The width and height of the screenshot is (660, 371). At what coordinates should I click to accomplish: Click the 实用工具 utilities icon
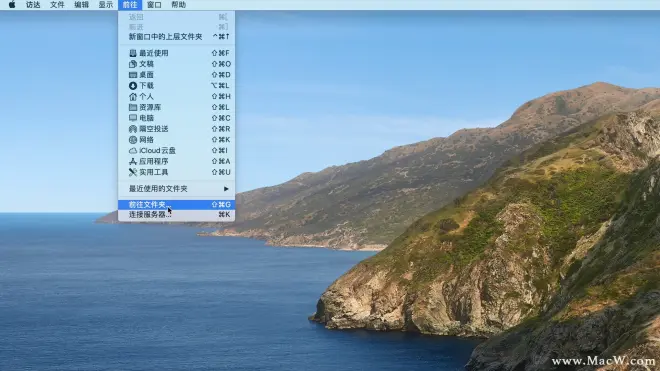(x=133, y=172)
